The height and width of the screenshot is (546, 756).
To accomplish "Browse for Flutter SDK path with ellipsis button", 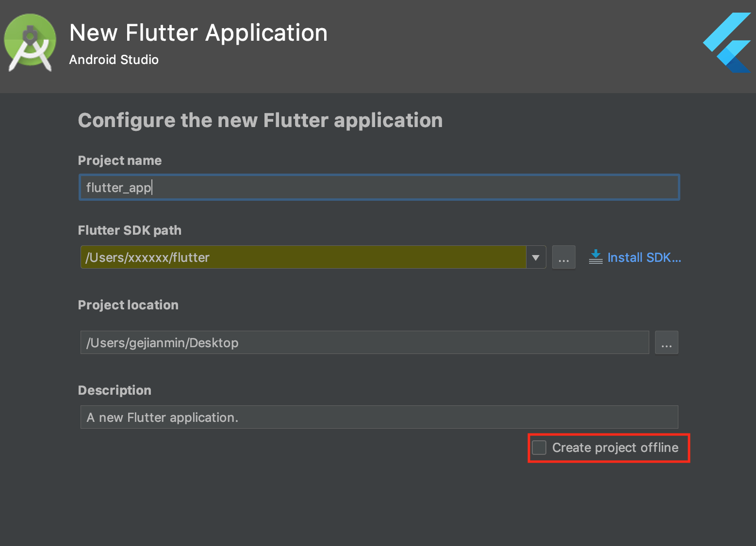I will [563, 257].
